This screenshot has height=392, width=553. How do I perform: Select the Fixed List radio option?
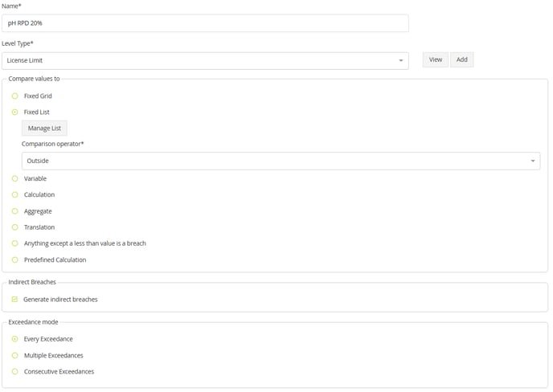coord(15,112)
